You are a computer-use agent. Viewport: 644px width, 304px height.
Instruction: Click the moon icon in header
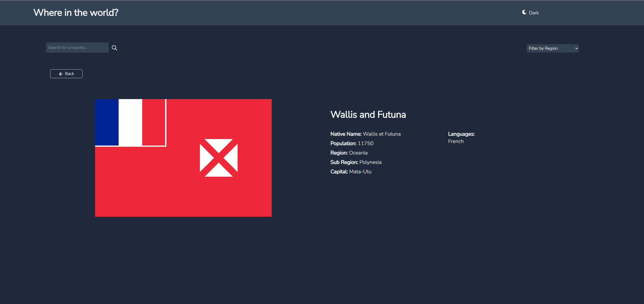pos(524,12)
